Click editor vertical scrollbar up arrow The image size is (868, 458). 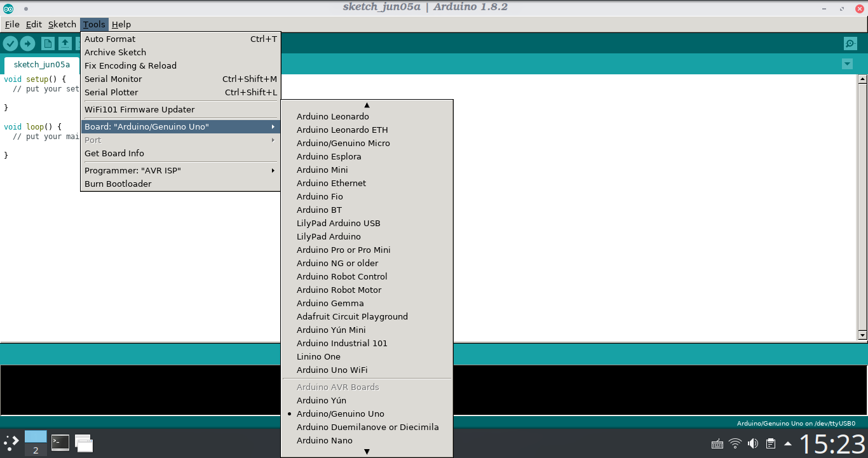(862, 79)
